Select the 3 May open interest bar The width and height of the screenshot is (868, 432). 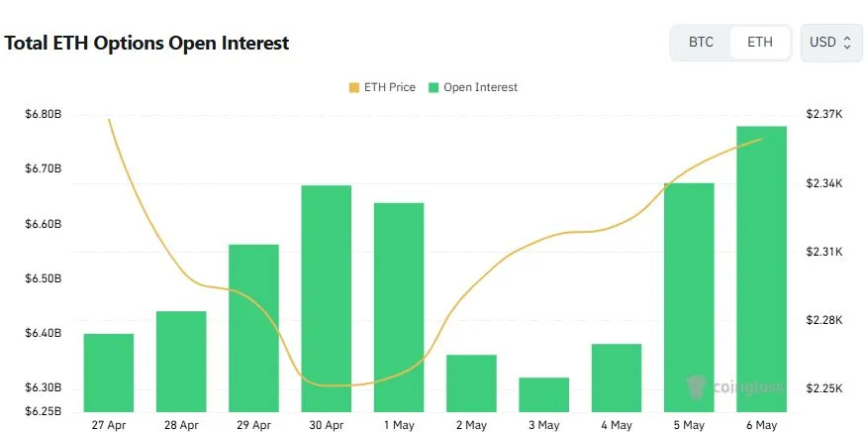click(x=543, y=395)
